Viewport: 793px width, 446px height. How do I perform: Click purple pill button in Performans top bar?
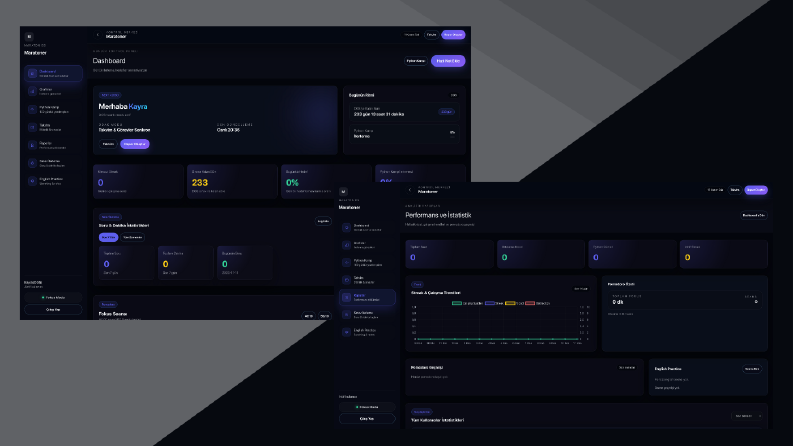tap(756, 190)
